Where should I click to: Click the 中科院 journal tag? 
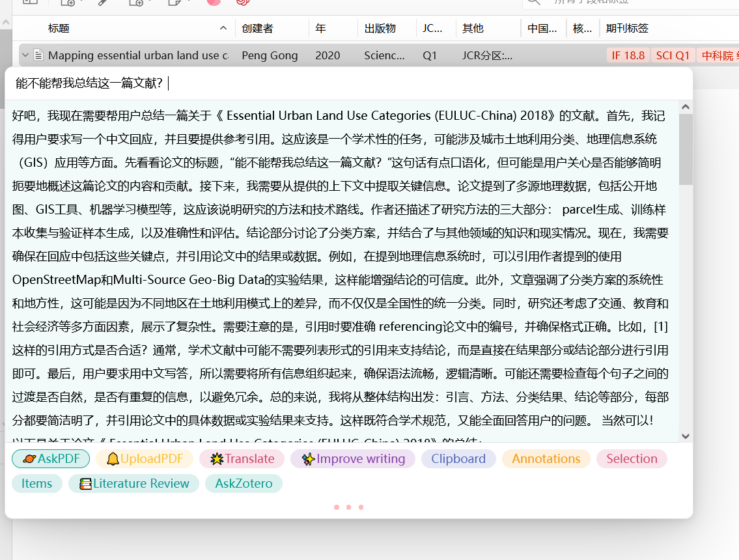(718, 55)
